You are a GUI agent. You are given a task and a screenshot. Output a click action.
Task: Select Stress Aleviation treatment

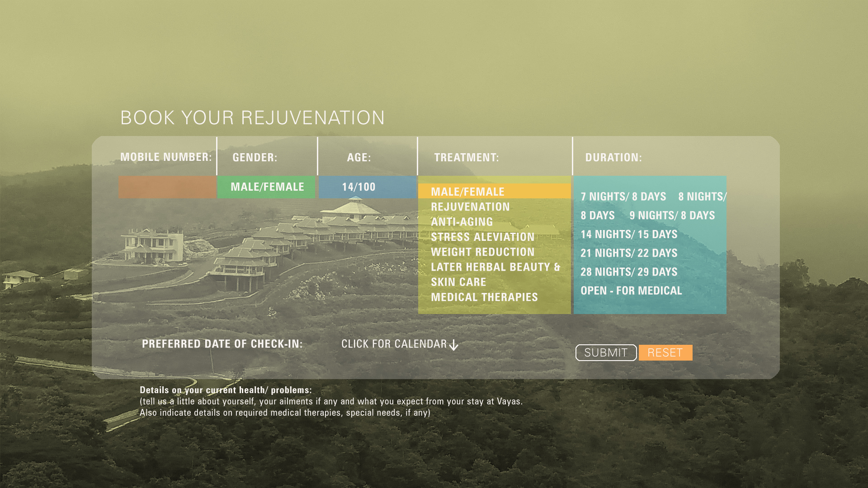tap(482, 237)
